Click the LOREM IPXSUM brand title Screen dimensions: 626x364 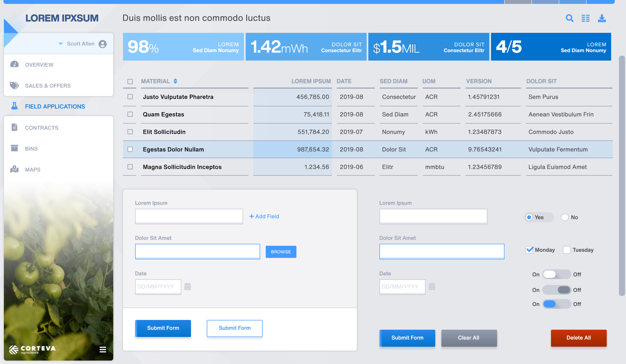coord(62,18)
